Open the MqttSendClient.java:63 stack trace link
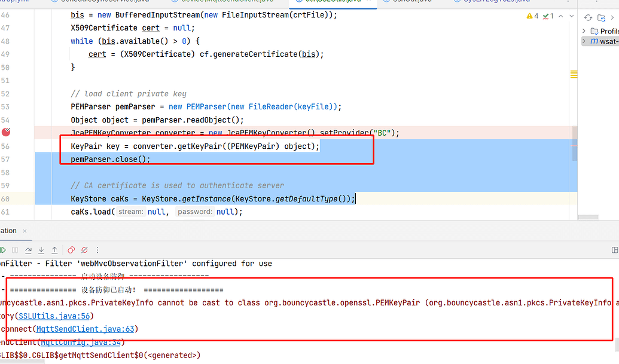 coord(86,329)
